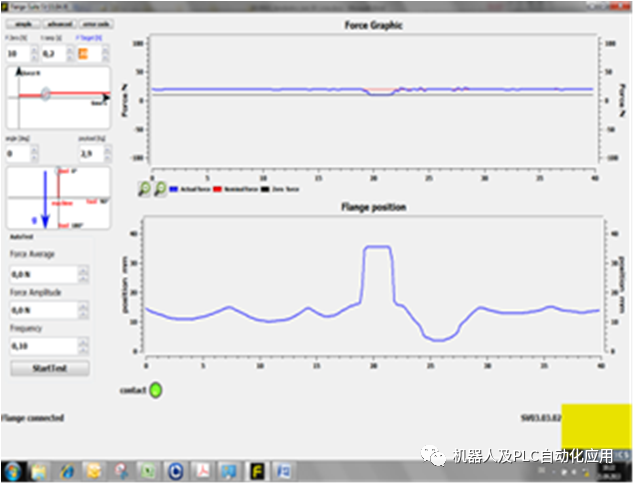Increase the angle value with up arrow

(x=34, y=150)
